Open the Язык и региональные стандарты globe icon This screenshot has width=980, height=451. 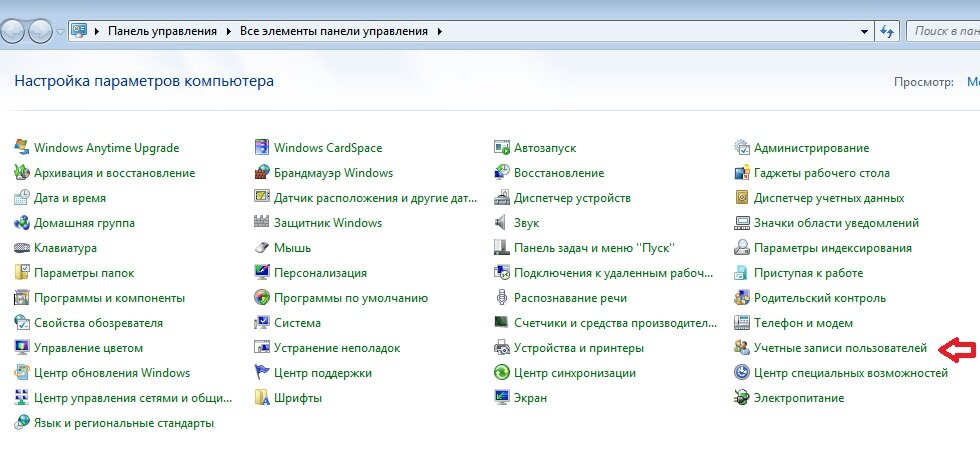pyautogui.click(x=22, y=422)
